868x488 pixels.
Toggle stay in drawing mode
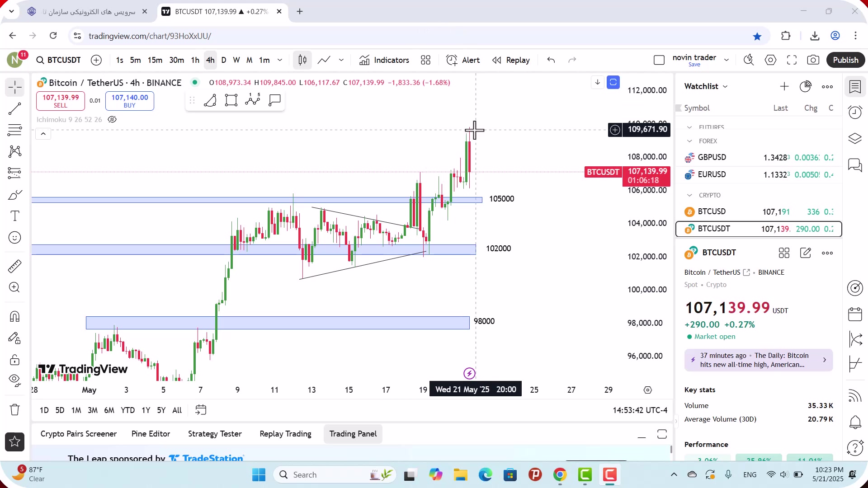click(x=15, y=338)
